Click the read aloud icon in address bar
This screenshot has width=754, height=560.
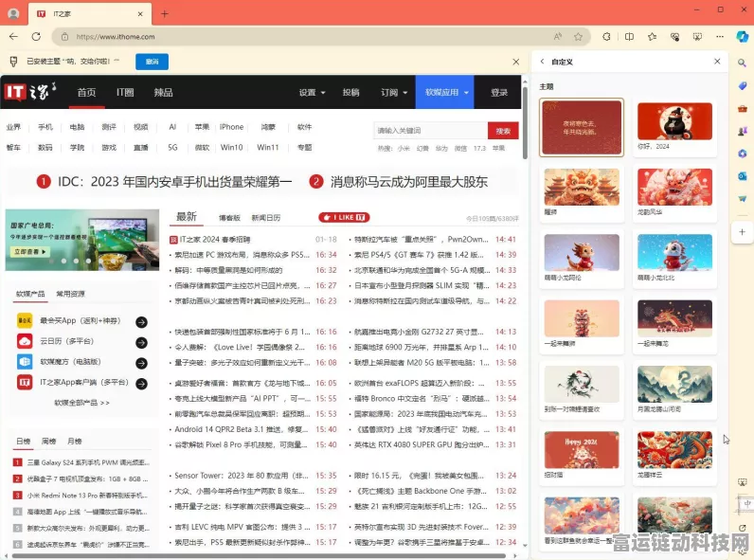point(558,37)
